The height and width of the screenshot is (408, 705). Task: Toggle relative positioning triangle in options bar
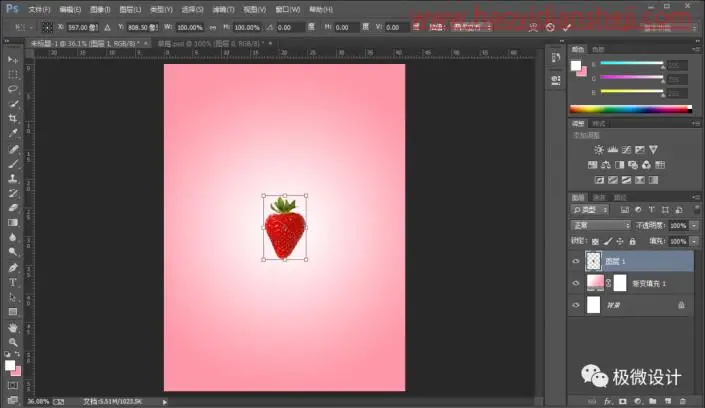107,27
